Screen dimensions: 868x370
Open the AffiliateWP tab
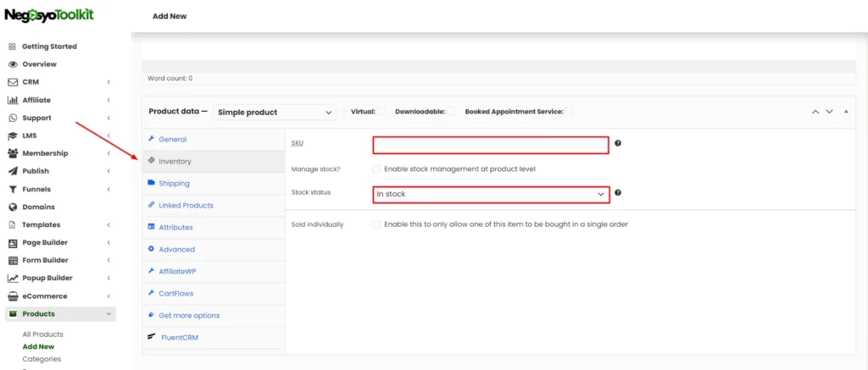(x=214, y=272)
